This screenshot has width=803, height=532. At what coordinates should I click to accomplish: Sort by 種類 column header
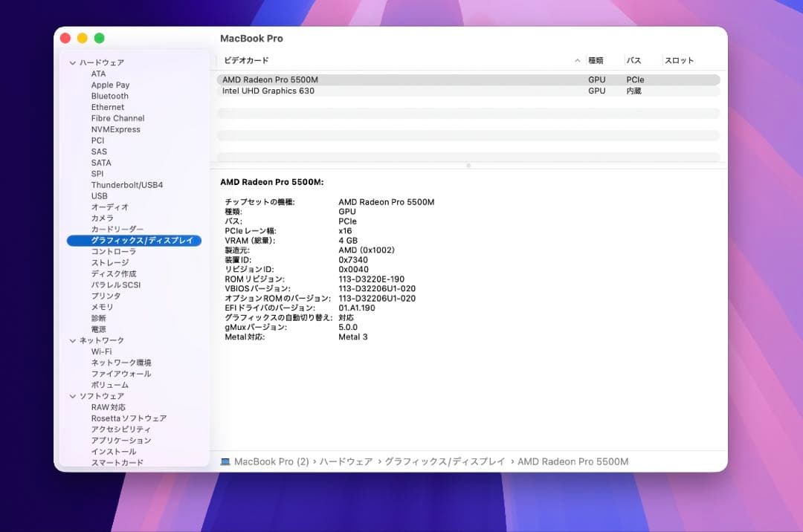pos(596,60)
